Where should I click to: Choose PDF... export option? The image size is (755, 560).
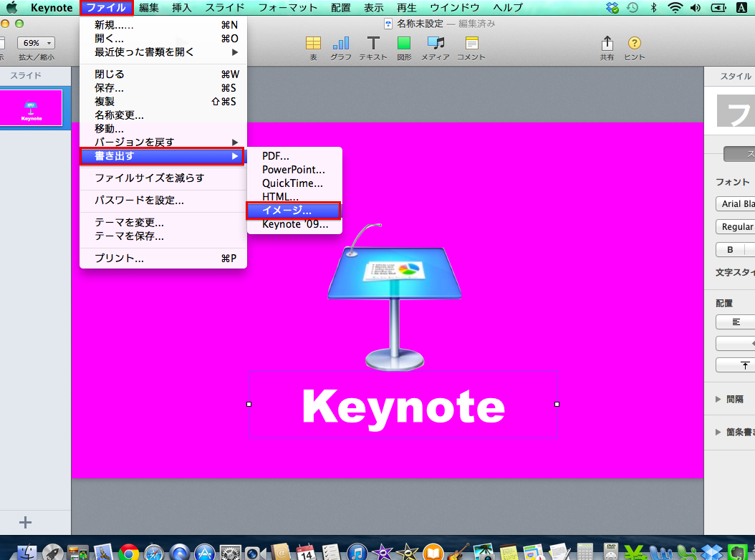tap(294, 156)
